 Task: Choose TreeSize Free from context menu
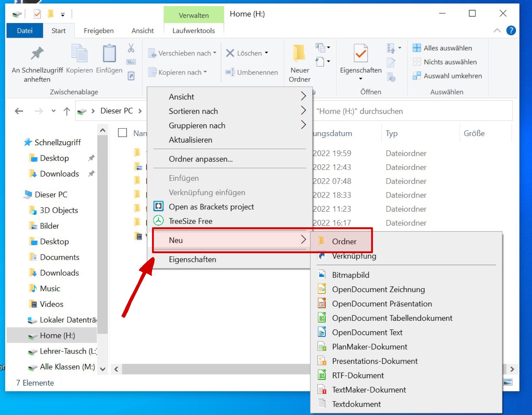pyautogui.click(x=190, y=221)
